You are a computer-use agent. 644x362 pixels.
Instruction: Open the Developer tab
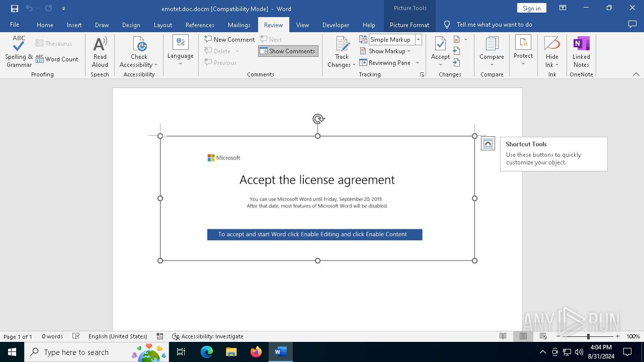[336, 25]
